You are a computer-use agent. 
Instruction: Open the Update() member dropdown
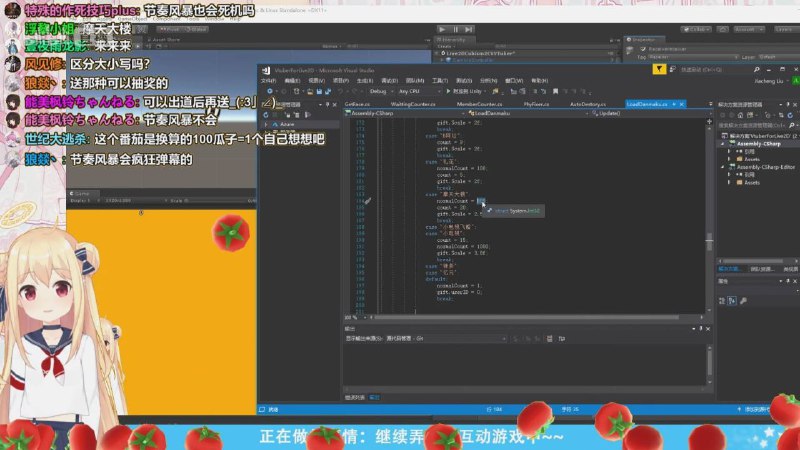coord(652,113)
